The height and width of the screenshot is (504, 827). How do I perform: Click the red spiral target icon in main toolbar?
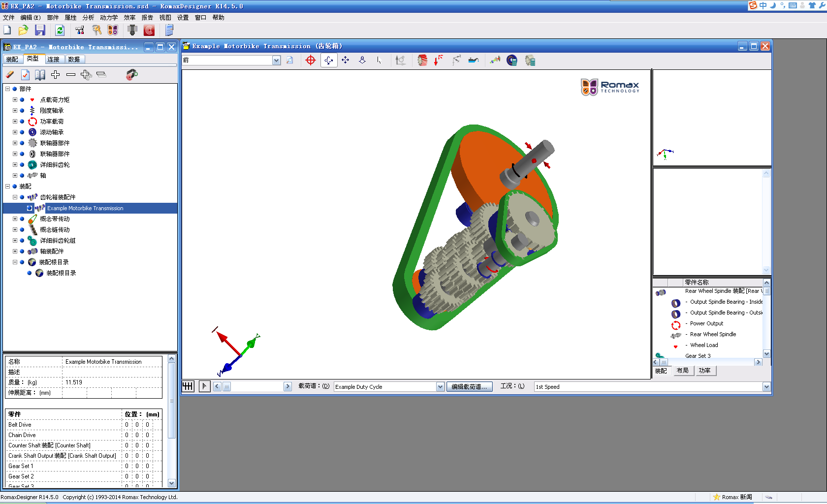pos(149,31)
